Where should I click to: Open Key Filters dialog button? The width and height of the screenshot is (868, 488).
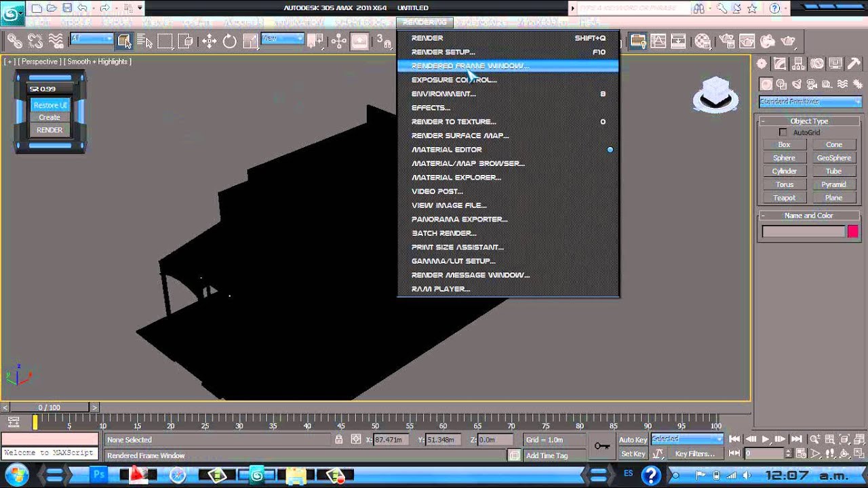click(694, 454)
